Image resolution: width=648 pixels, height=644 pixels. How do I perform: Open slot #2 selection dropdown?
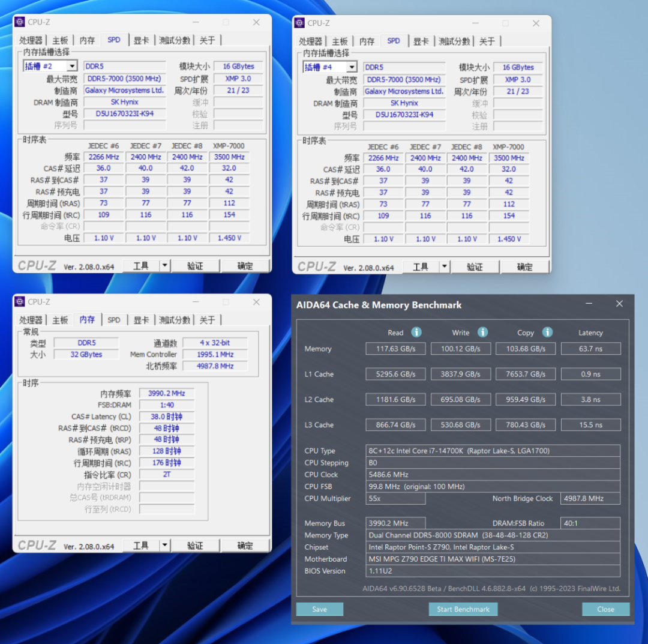point(73,66)
